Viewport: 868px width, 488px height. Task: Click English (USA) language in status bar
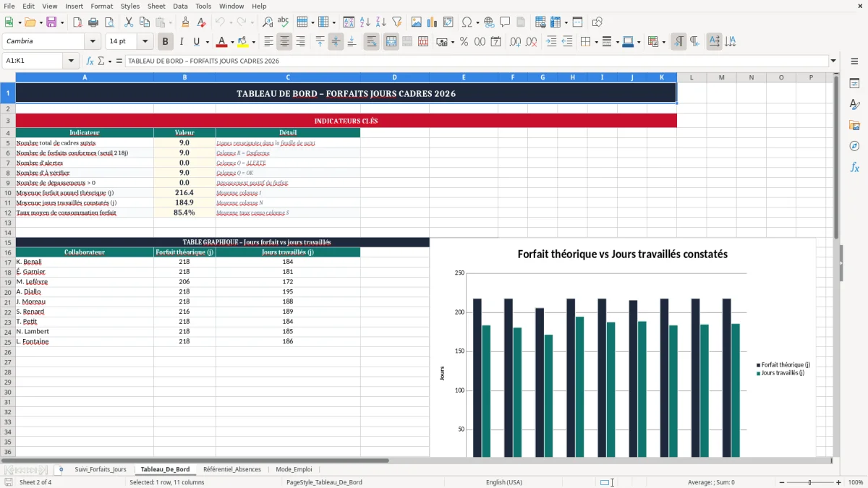click(504, 482)
